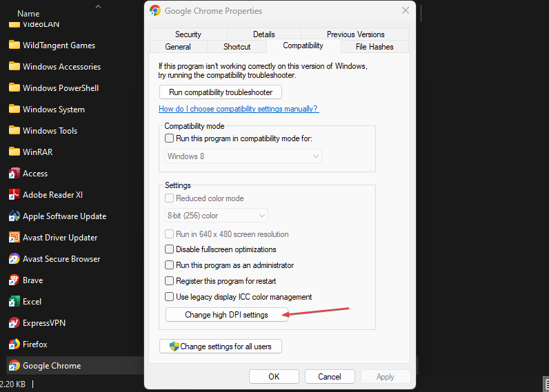This screenshot has height=392, width=549.
Task: Open How do I choose compatibility settings manually link
Action: click(239, 109)
